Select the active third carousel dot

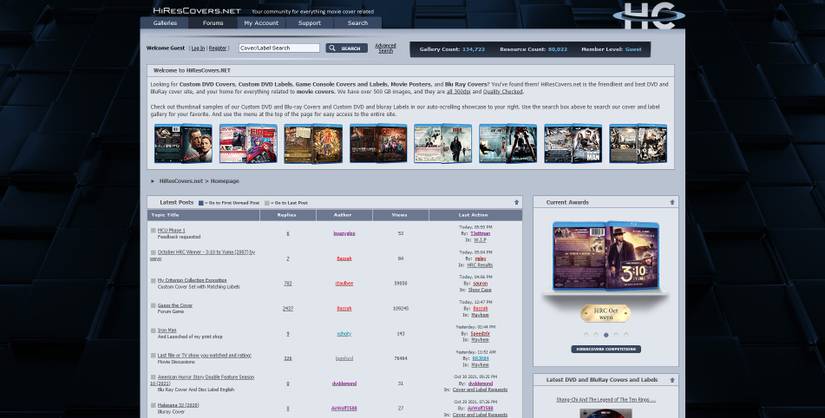click(606, 335)
